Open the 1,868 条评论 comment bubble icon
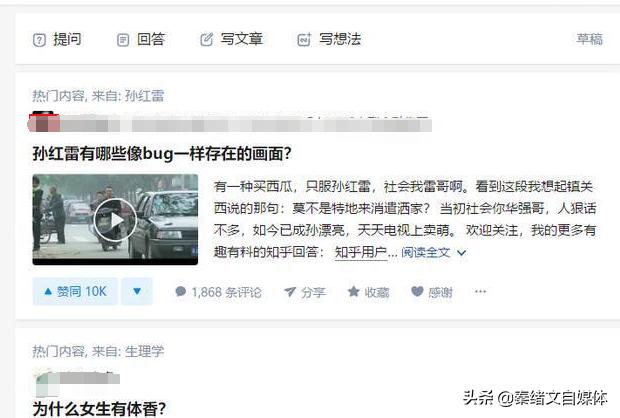The image size is (620, 418). pos(181,291)
